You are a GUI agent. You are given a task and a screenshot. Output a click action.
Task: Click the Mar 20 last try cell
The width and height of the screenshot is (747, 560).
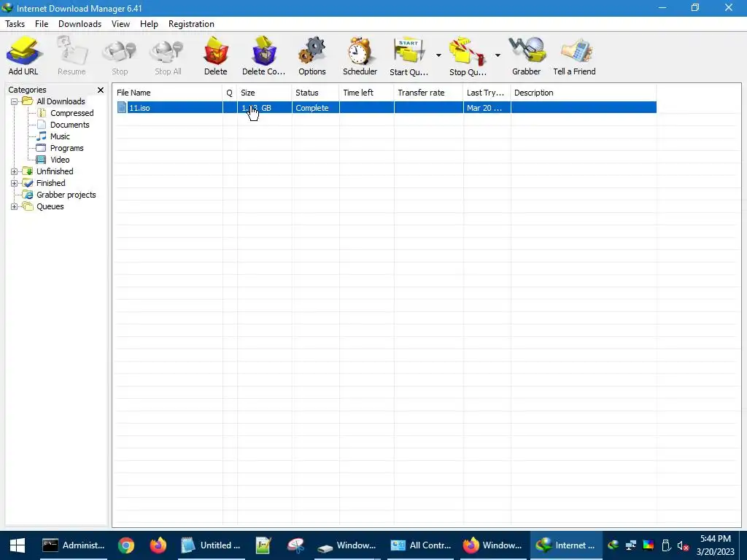[487, 108]
